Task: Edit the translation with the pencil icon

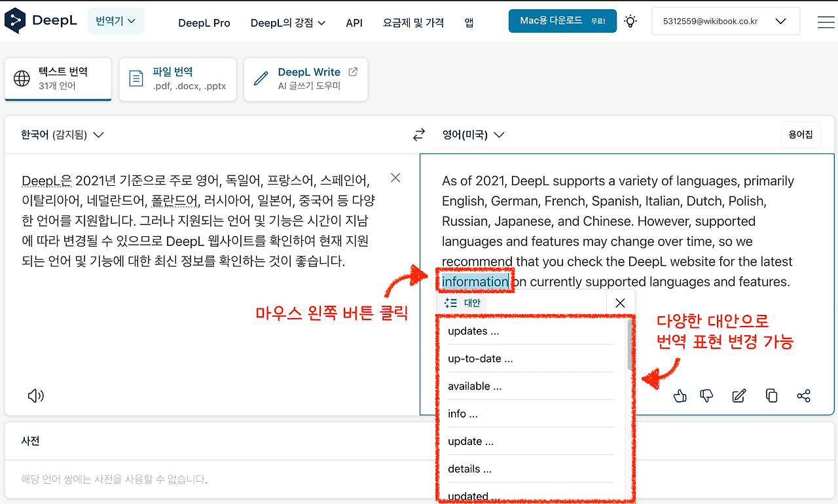Action: (x=739, y=395)
